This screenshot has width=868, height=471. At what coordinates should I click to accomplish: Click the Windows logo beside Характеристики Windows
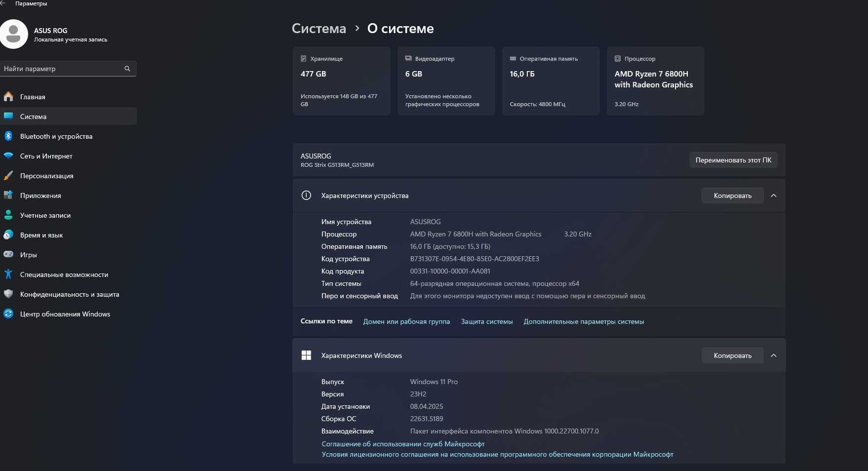[306, 355]
